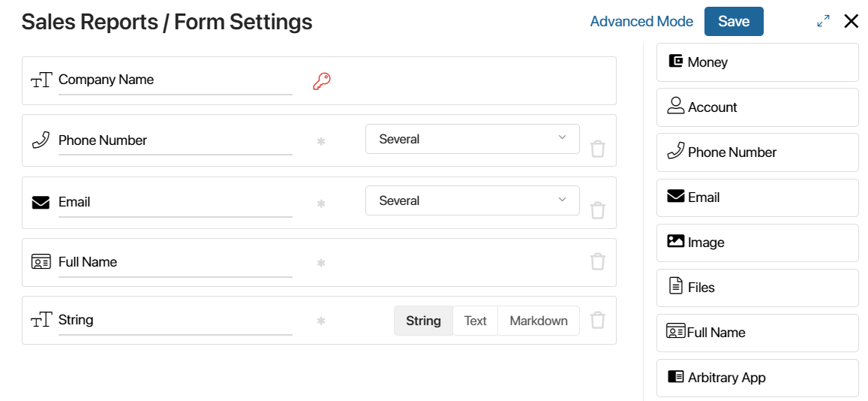
Task: Remove the Full Name field via trash icon
Action: [x=597, y=261]
